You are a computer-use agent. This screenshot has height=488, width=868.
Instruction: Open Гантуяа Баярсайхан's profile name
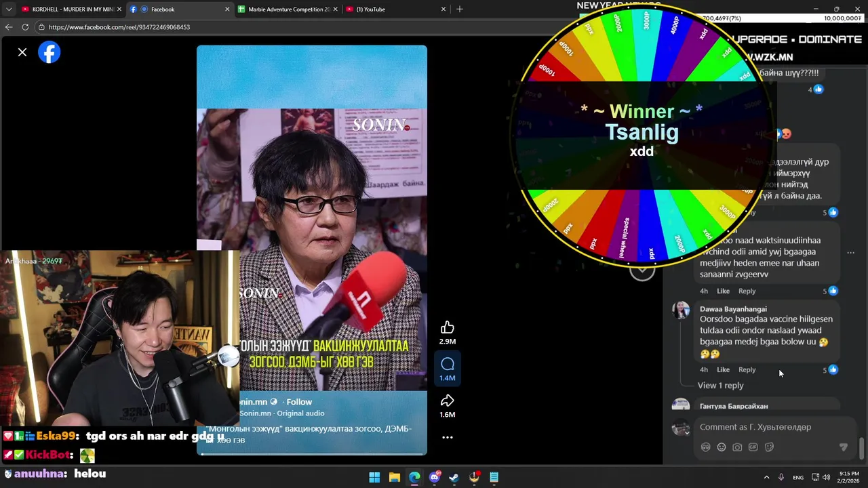click(x=734, y=406)
